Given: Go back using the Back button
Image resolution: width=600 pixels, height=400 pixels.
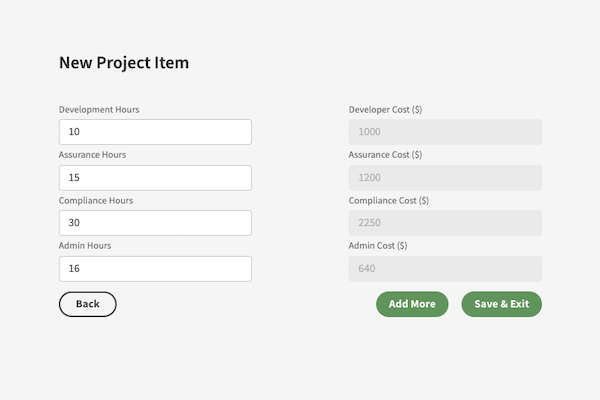Looking at the screenshot, I should [x=88, y=304].
